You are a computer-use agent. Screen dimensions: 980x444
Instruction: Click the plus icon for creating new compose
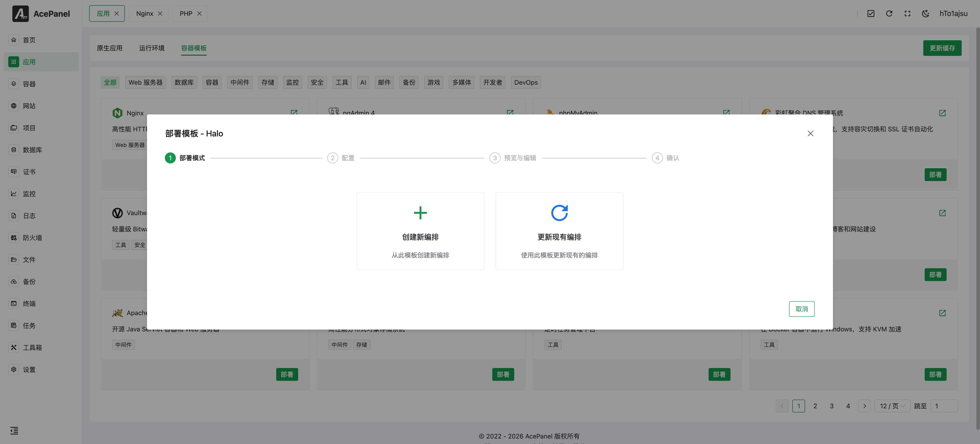tap(420, 213)
